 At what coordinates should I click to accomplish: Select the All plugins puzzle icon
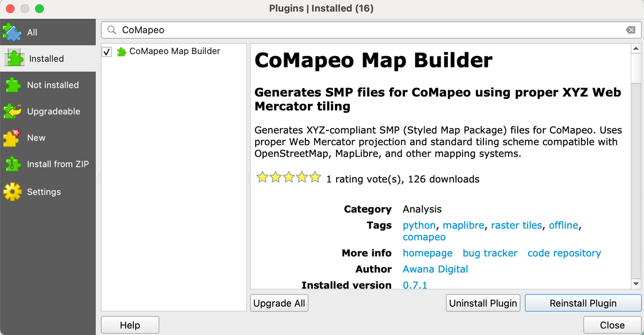[x=12, y=32]
